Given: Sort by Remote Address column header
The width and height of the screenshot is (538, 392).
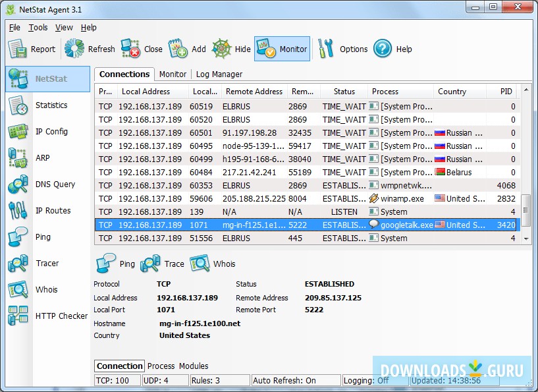Looking at the screenshot, I should click(x=254, y=92).
